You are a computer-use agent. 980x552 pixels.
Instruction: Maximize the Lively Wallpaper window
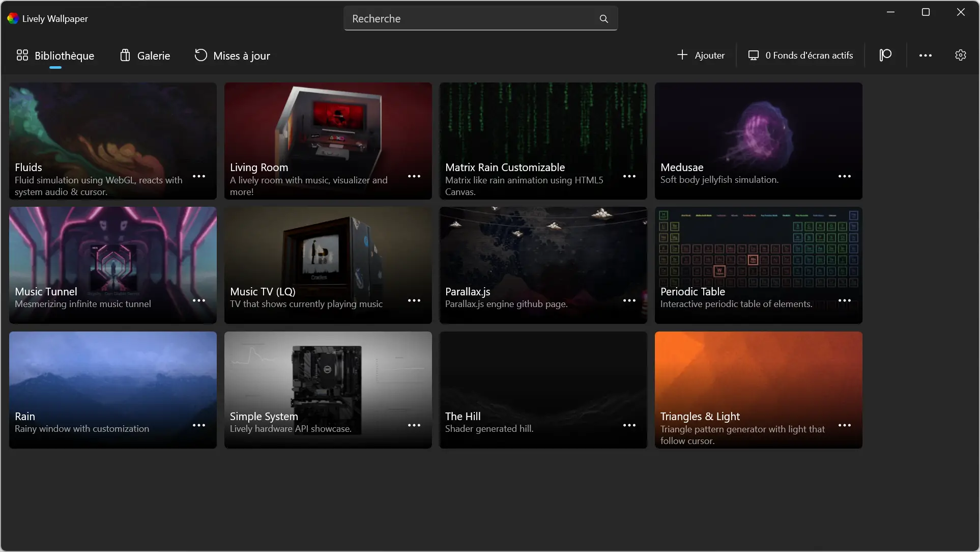point(926,12)
